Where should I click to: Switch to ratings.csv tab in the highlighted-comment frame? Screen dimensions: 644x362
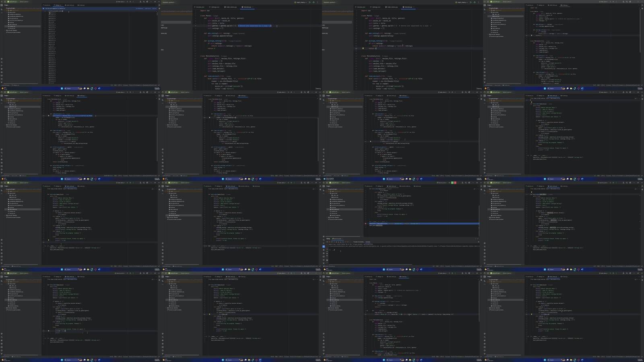(215, 7)
